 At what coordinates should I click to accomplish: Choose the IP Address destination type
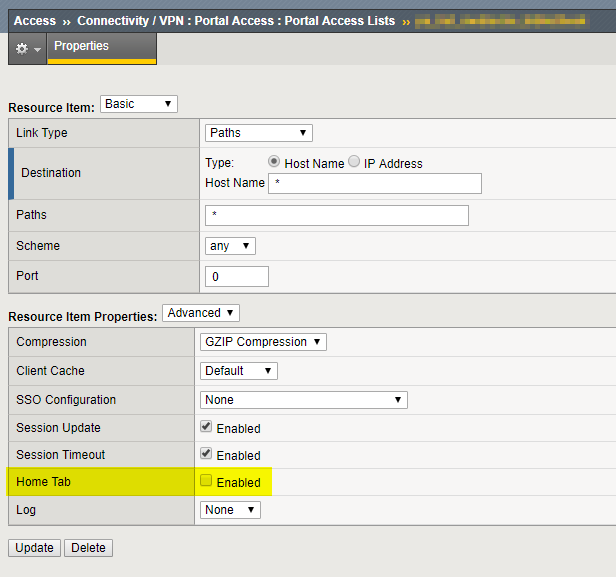click(x=354, y=163)
